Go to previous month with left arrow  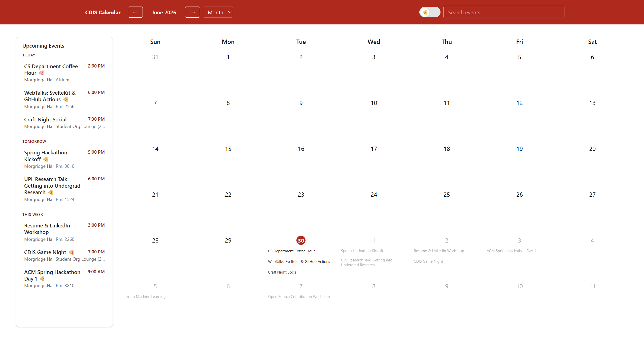click(x=135, y=12)
